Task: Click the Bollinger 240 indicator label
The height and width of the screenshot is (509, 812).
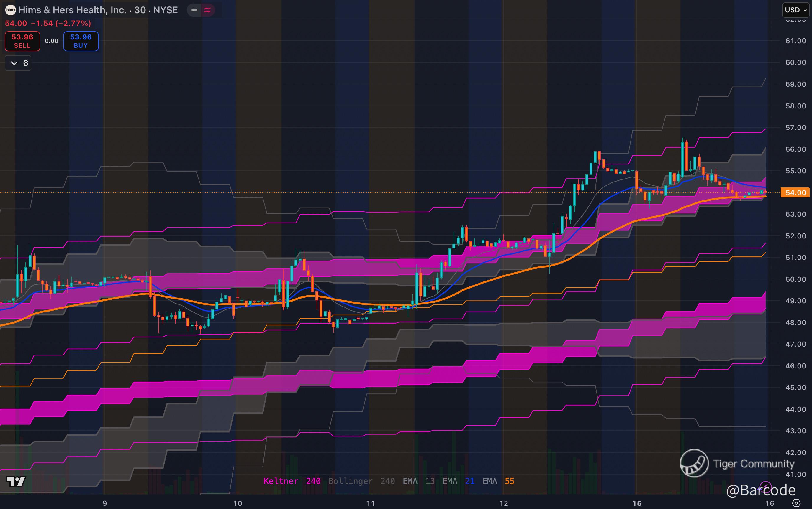Action: [361, 481]
